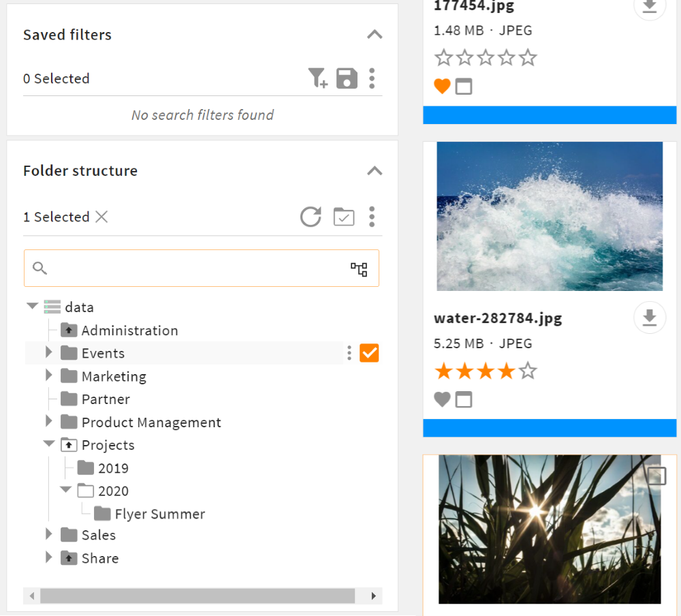681x616 pixels.
Task: Set water-282784.jpg rating to two stars
Action: tap(464, 371)
